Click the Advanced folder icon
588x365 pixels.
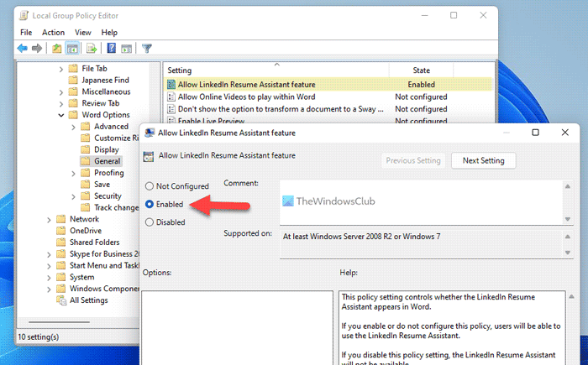(x=86, y=127)
